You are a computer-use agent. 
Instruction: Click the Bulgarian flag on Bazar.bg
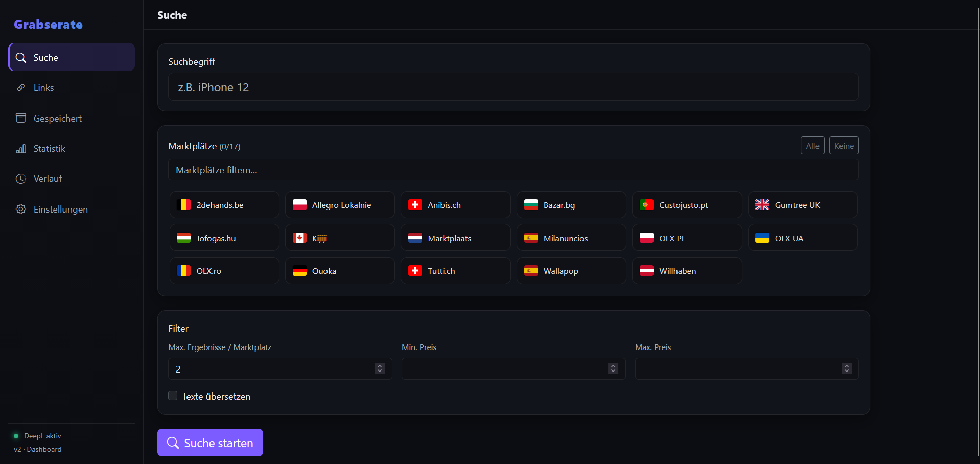click(531, 205)
